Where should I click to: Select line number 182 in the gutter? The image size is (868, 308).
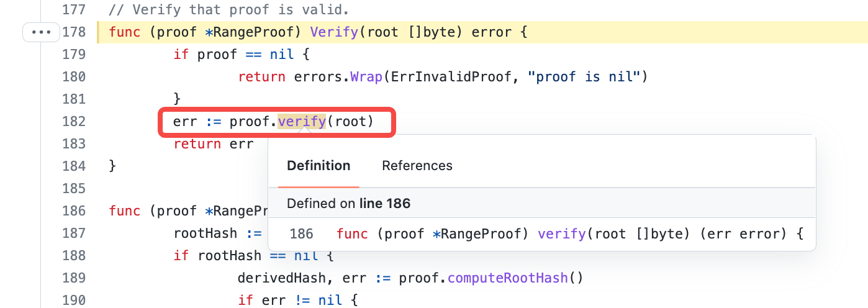74,122
